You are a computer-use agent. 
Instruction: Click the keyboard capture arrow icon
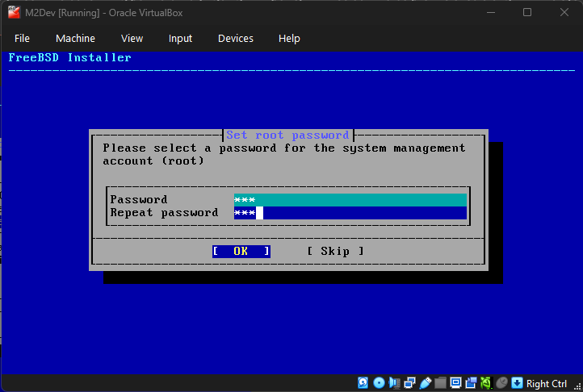[x=517, y=383]
